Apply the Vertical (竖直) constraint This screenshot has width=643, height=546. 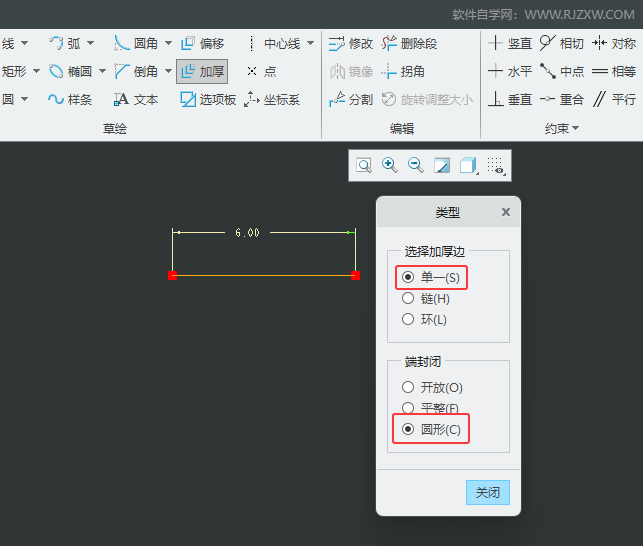coord(510,43)
